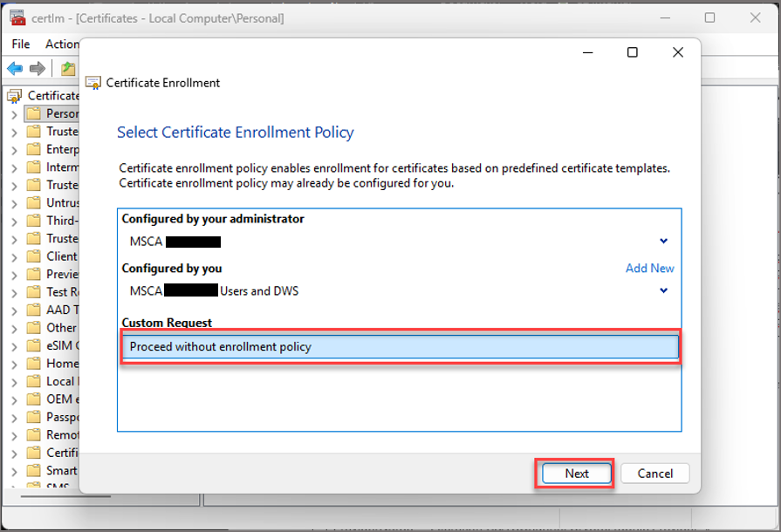The height and width of the screenshot is (532, 781).
Task: Click the folder icon beside Certifi
Action: 33,453
